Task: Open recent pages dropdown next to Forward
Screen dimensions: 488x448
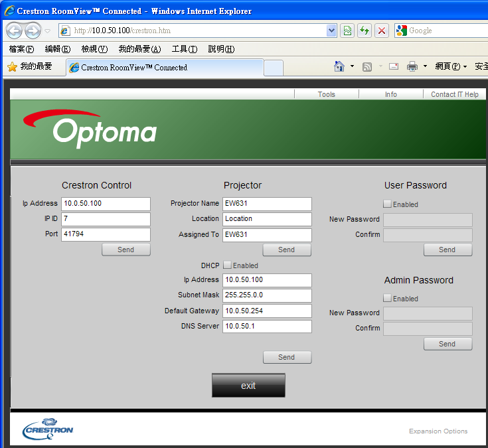Action: click(x=47, y=31)
